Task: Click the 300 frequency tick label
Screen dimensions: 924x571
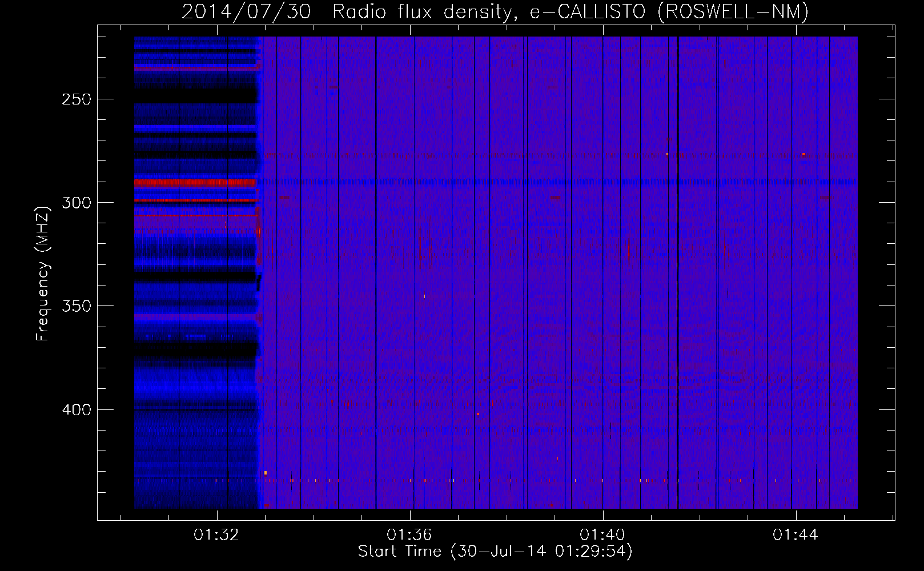Action: tap(77, 203)
